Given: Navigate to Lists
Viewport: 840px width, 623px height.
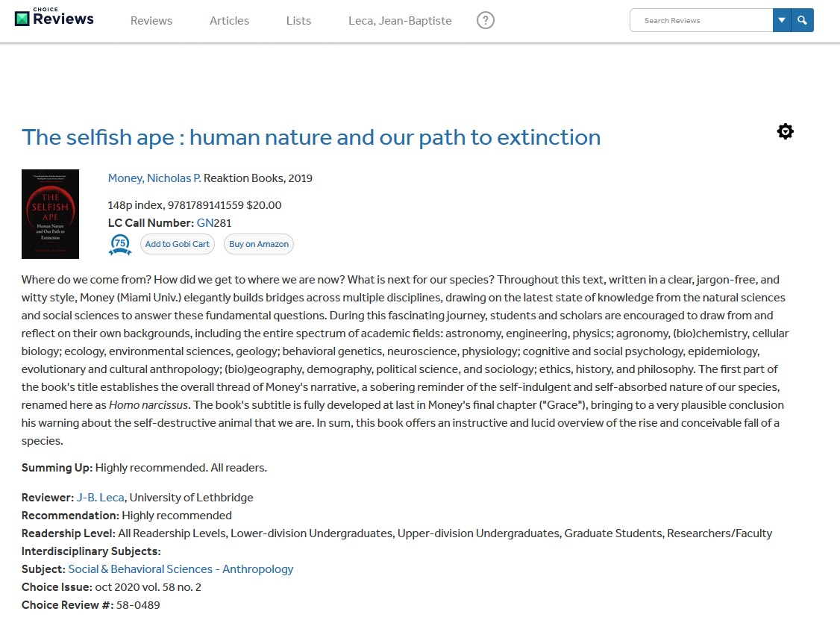Looking at the screenshot, I should click(298, 21).
